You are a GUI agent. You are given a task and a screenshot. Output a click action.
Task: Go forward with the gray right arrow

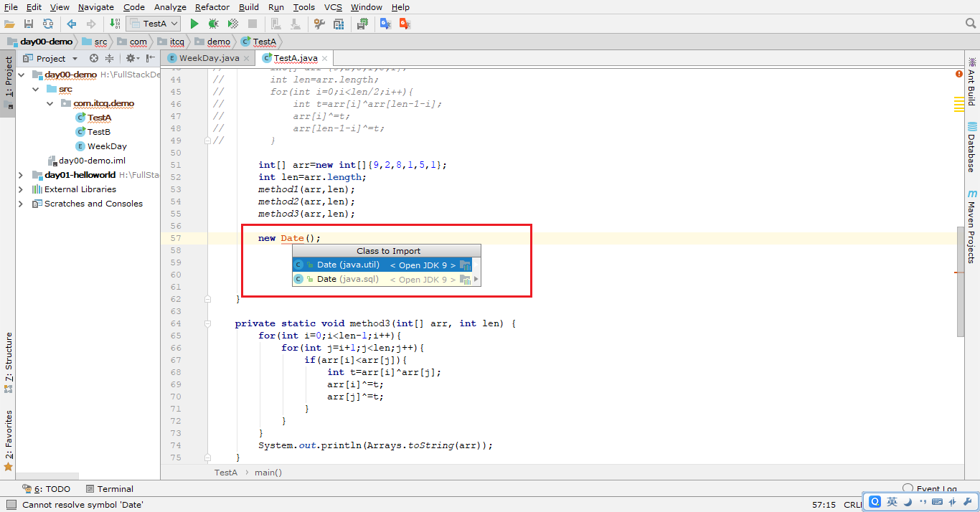click(91, 24)
